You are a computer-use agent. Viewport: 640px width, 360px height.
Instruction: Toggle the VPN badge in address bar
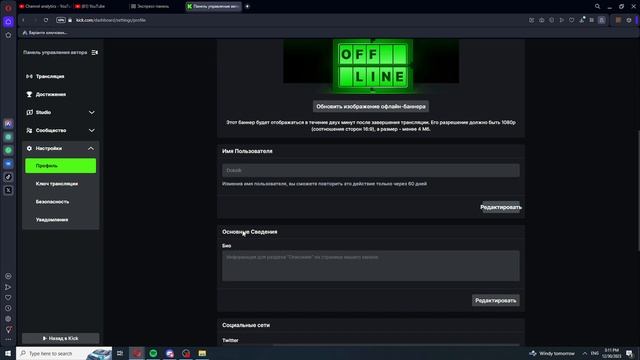[x=61, y=20]
